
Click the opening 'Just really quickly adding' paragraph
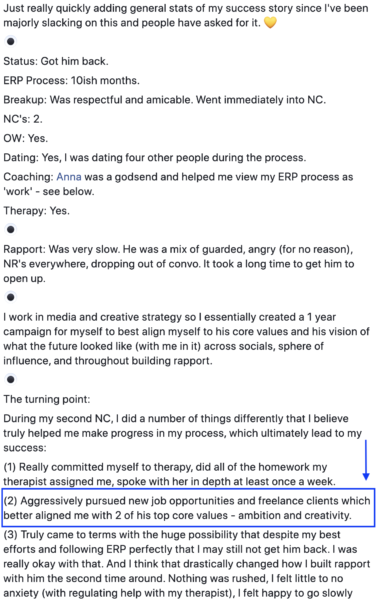click(186, 16)
